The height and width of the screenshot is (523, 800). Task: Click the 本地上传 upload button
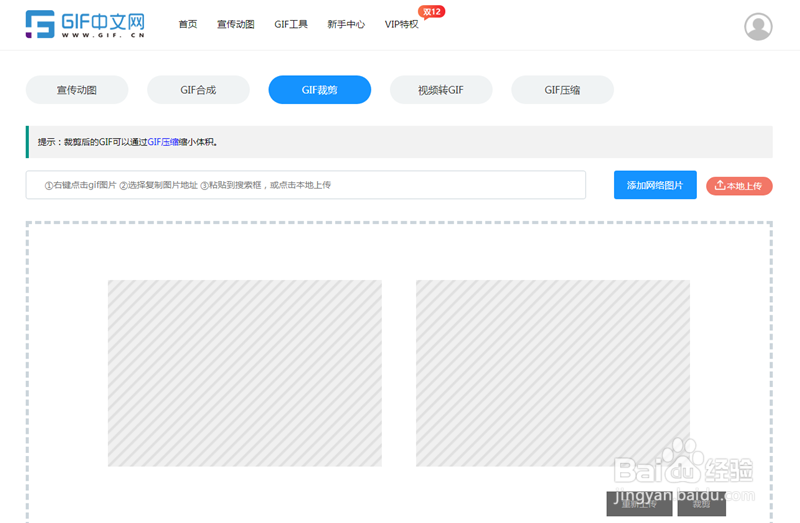coord(739,186)
